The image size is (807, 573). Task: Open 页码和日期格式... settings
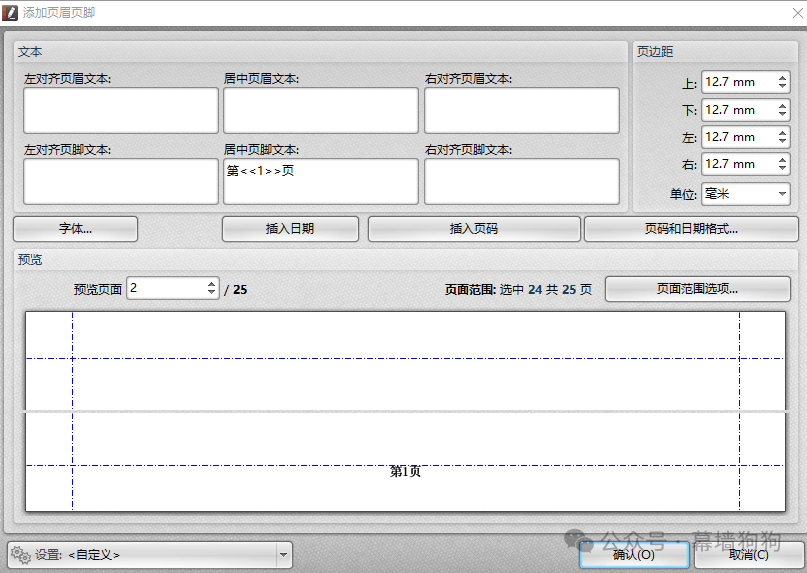[691, 229]
